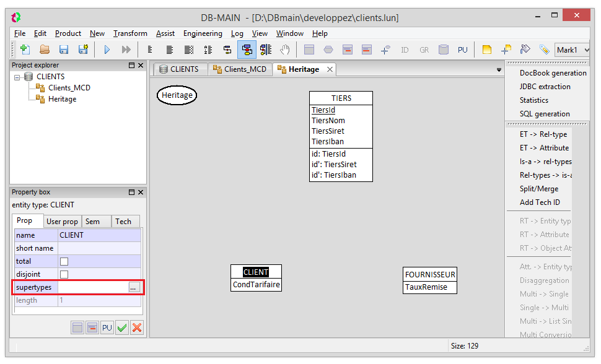601x364 pixels.
Task: Click the attribute icon in Property box
Action: coord(92,327)
